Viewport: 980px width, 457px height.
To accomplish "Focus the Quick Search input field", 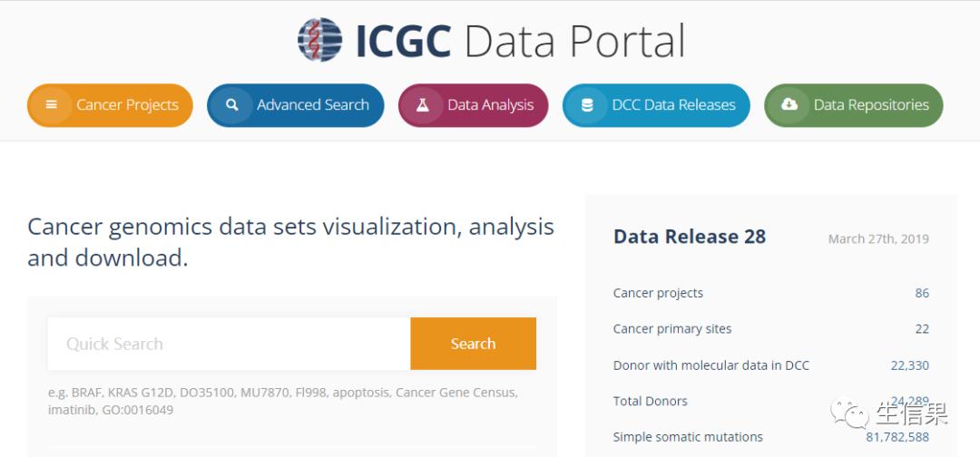I will (229, 344).
